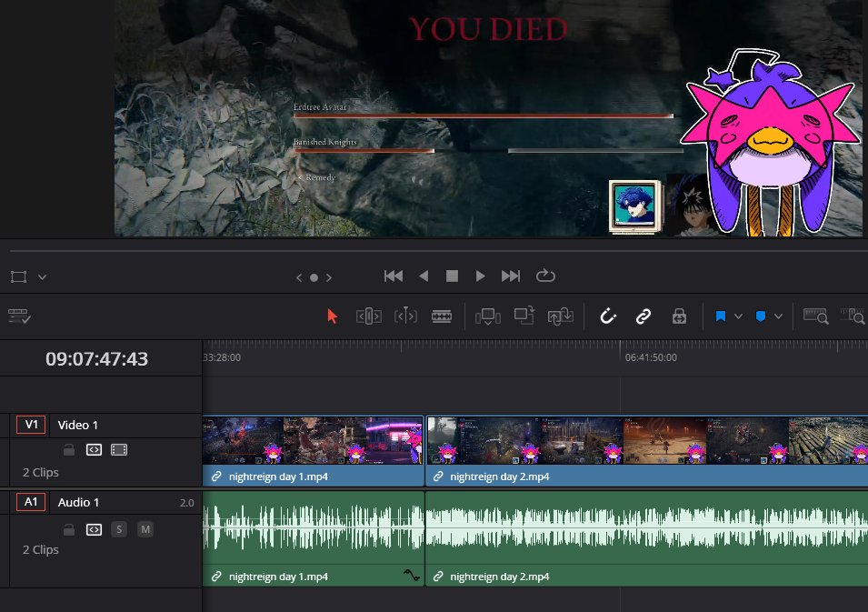The height and width of the screenshot is (612, 868).
Task: Add a blue marker to timeline
Action: (x=761, y=316)
